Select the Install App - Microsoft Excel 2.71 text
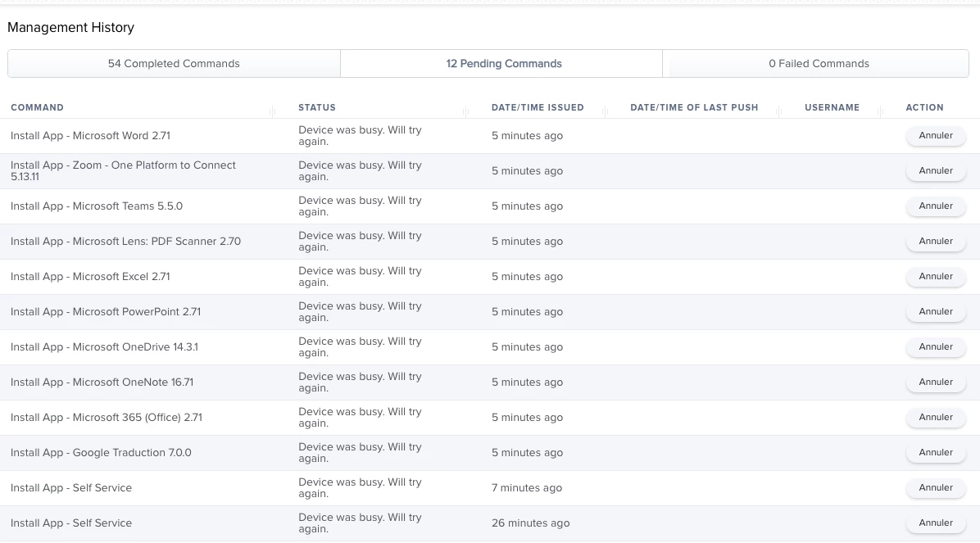The image size is (980, 543). tap(90, 276)
